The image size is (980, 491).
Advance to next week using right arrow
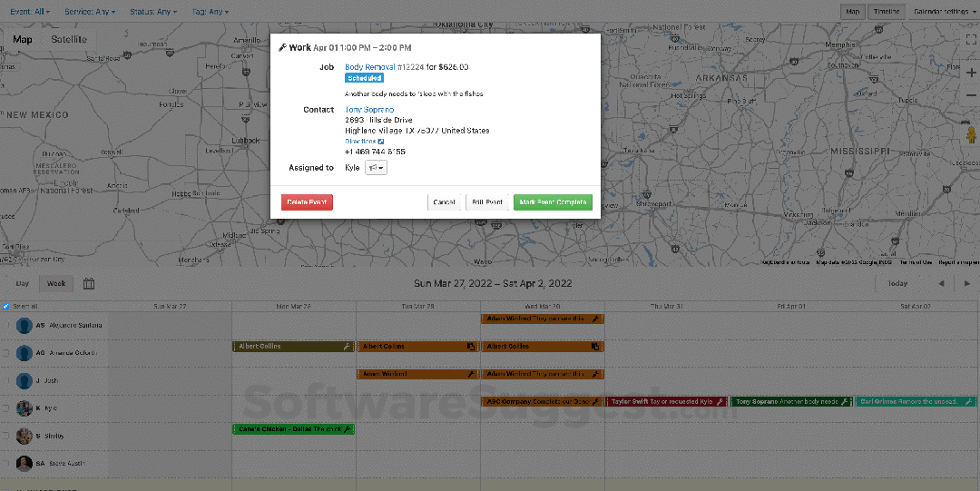(966, 284)
